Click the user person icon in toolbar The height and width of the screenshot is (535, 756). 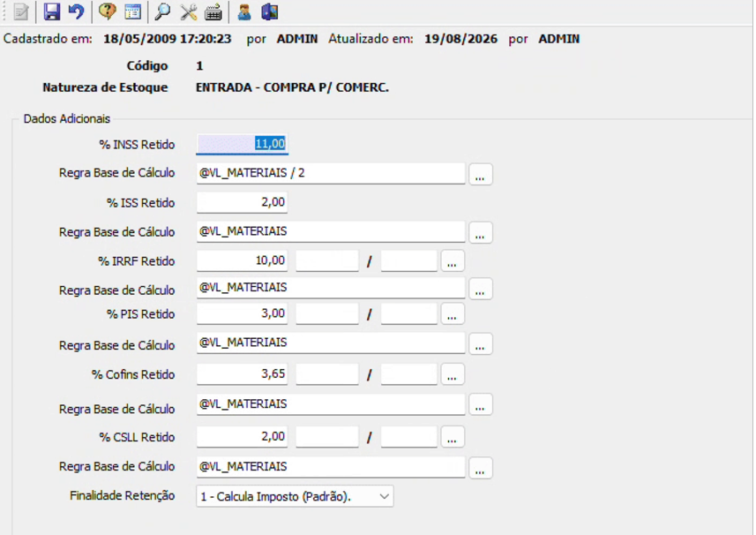pos(244,11)
